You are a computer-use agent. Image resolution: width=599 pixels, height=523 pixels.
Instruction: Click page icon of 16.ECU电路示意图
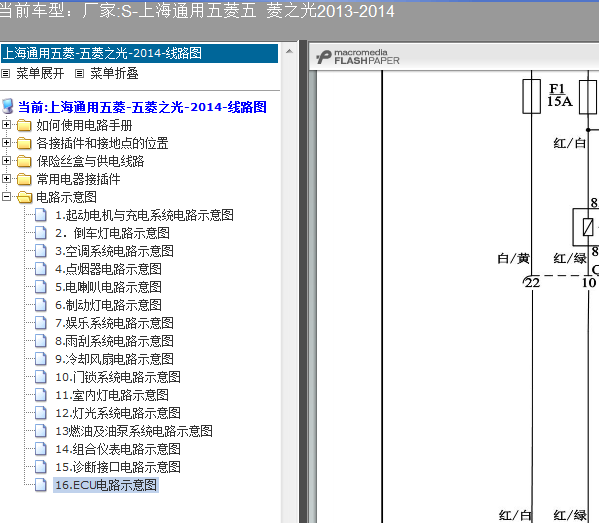coord(41,485)
